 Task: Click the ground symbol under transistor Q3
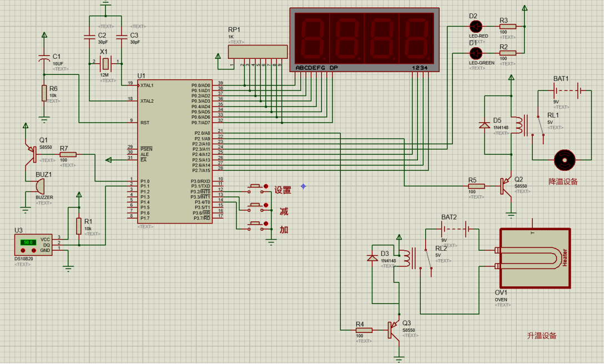(399, 360)
